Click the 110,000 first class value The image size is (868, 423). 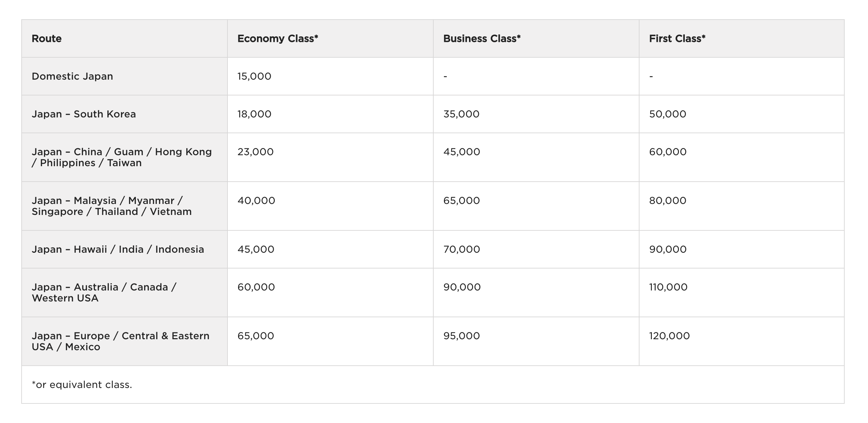pos(668,287)
